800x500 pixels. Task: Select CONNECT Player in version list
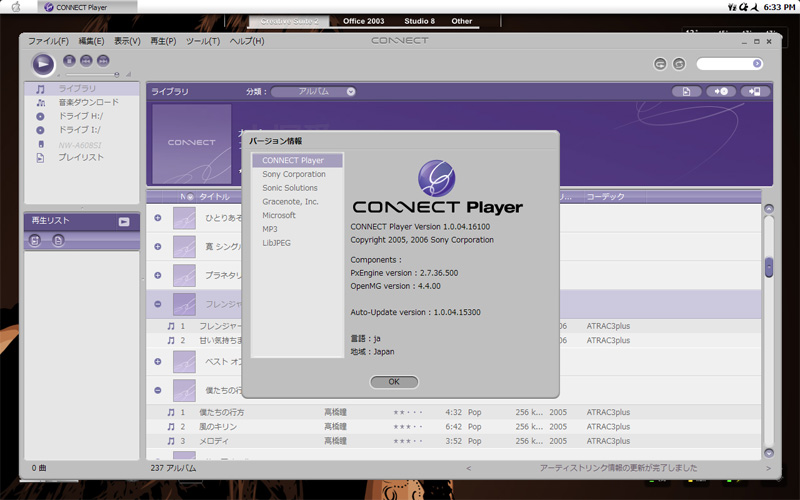(x=297, y=161)
